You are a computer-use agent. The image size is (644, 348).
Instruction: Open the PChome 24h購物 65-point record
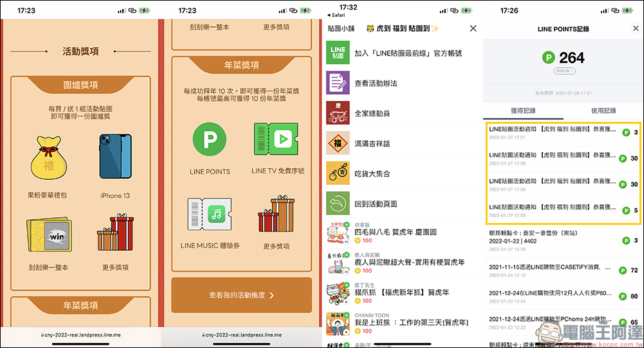[x=563, y=322]
